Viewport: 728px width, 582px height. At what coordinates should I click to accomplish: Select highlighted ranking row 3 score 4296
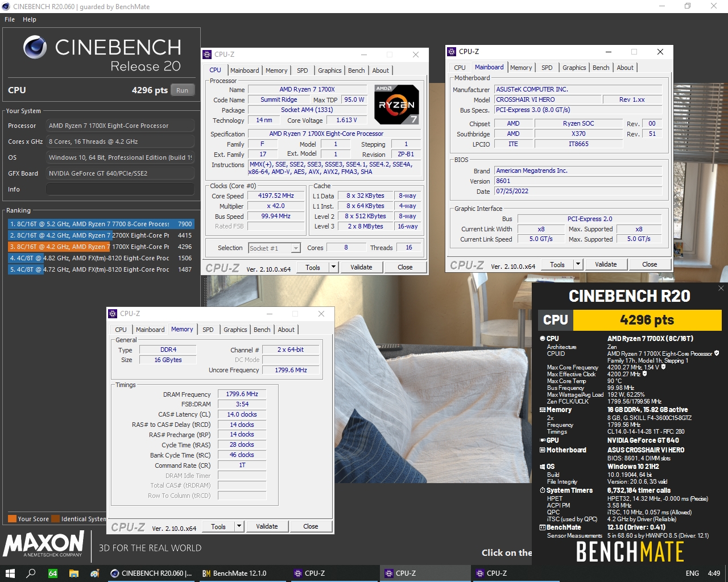(101, 247)
